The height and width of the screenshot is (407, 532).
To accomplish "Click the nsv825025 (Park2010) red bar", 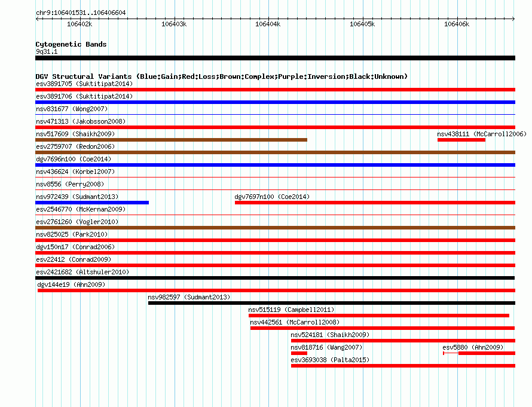I will point(275,240).
